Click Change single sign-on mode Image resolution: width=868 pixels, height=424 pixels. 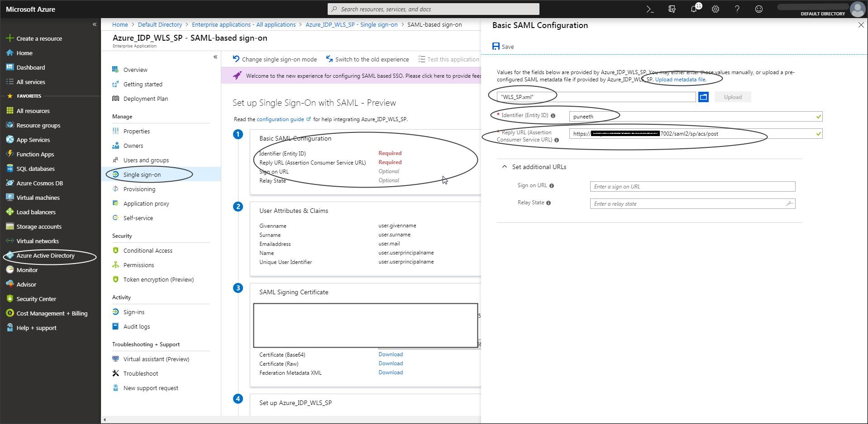click(x=275, y=59)
